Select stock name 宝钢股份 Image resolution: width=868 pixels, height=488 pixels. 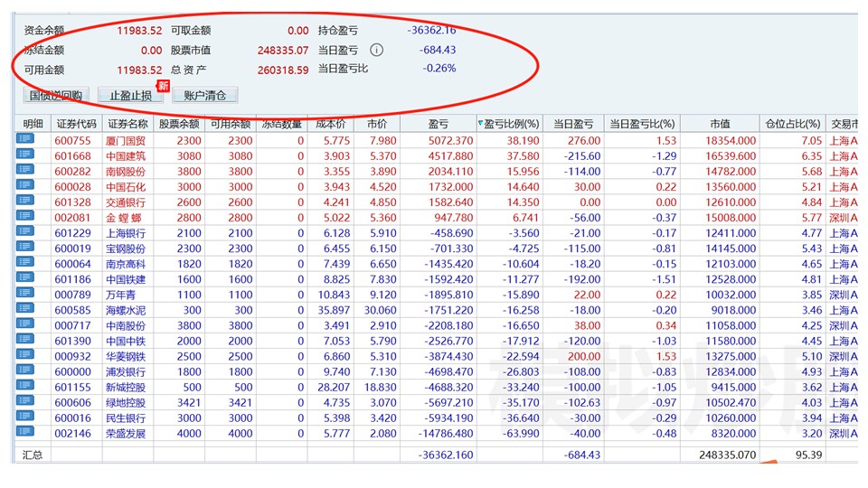tap(126, 249)
